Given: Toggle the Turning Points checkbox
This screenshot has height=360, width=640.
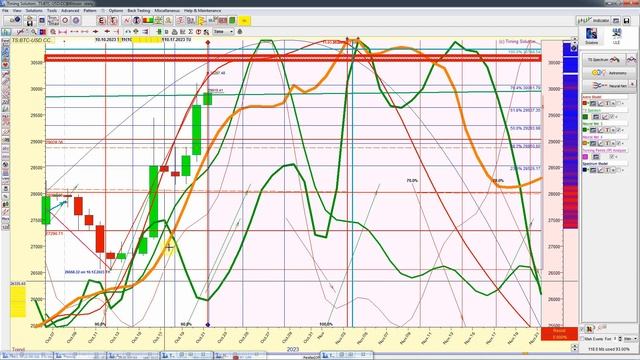Looking at the screenshot, I should click(611, 157).
